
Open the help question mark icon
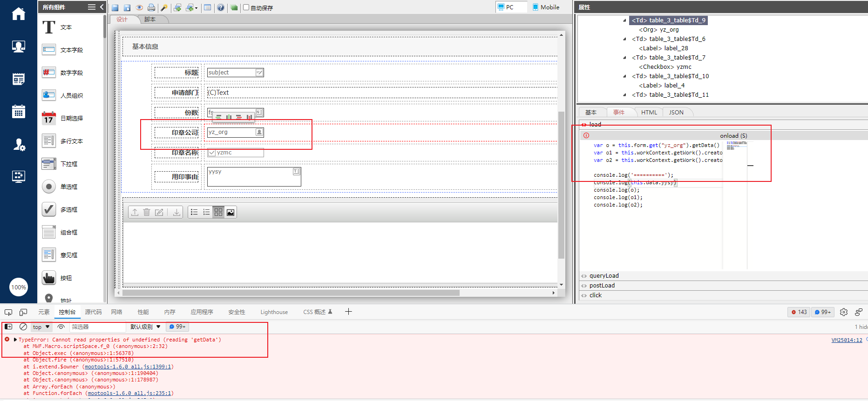(221, 7)
